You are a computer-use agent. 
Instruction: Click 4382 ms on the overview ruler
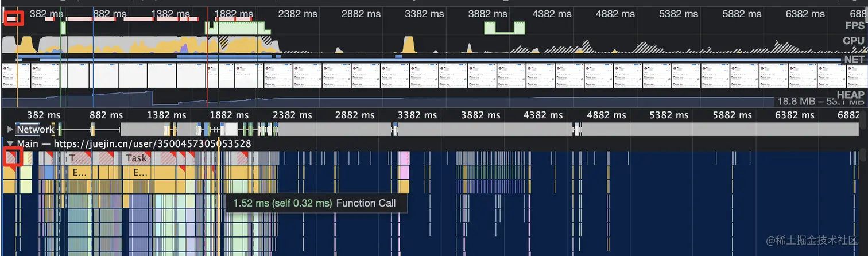(x=552, y=13)
